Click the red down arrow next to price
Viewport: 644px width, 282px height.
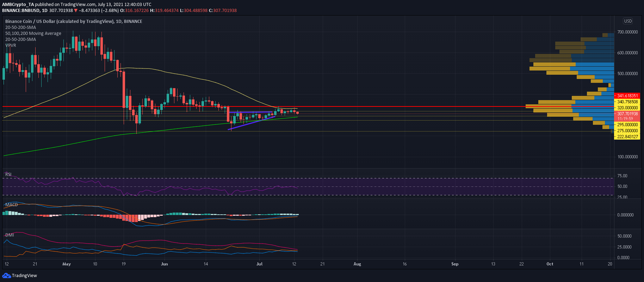point(76,11)
